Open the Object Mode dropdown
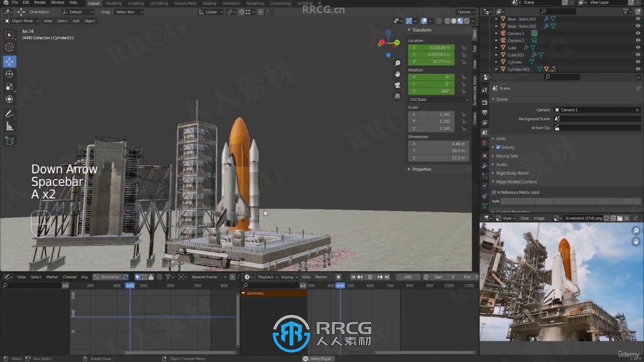 [x=22, y=21]
